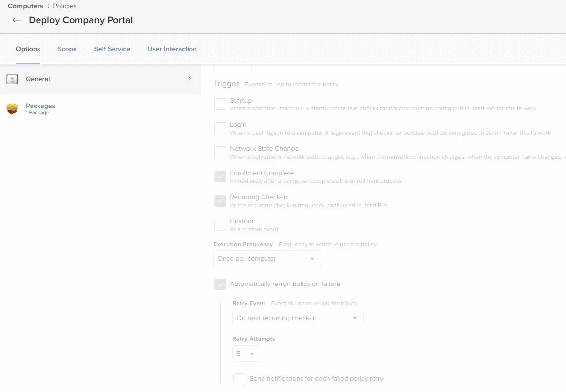
Task: Check Send notifications for each failed retry
Action: pos(239,379)
